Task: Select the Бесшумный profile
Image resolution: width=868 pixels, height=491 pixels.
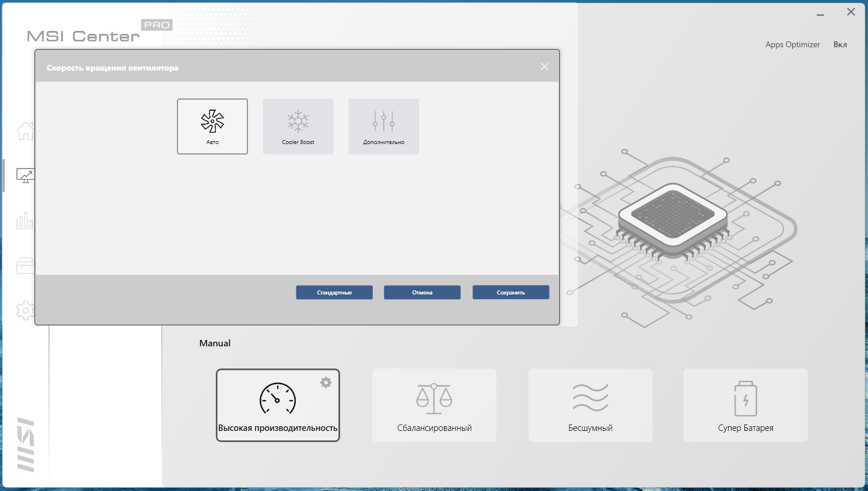Action: click(x=590, y=405)
